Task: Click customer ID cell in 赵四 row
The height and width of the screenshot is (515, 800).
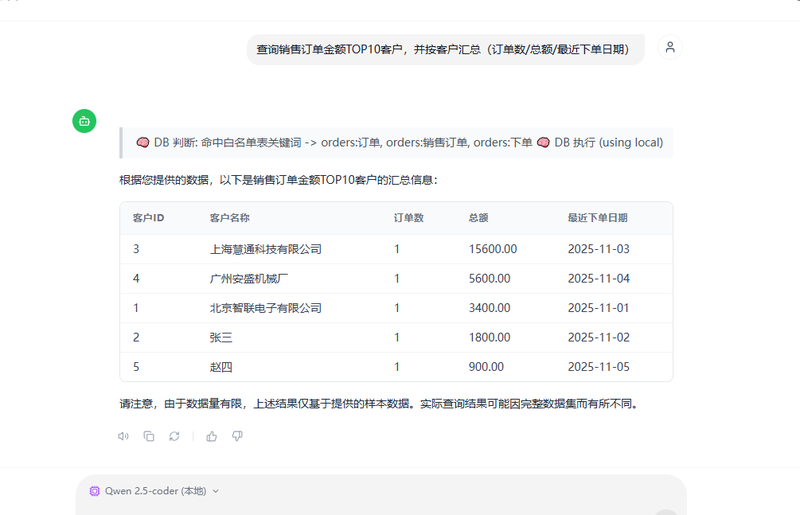Action: click(136, 367)
